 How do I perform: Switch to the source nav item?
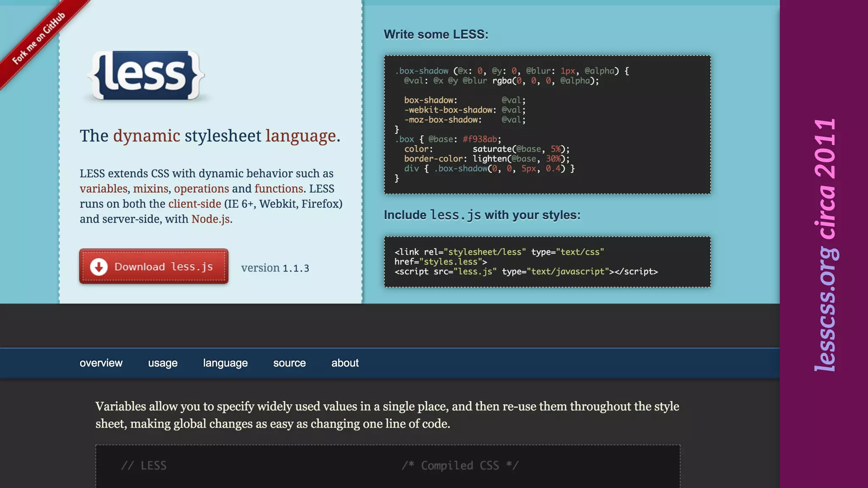click(x=289, y=363)
